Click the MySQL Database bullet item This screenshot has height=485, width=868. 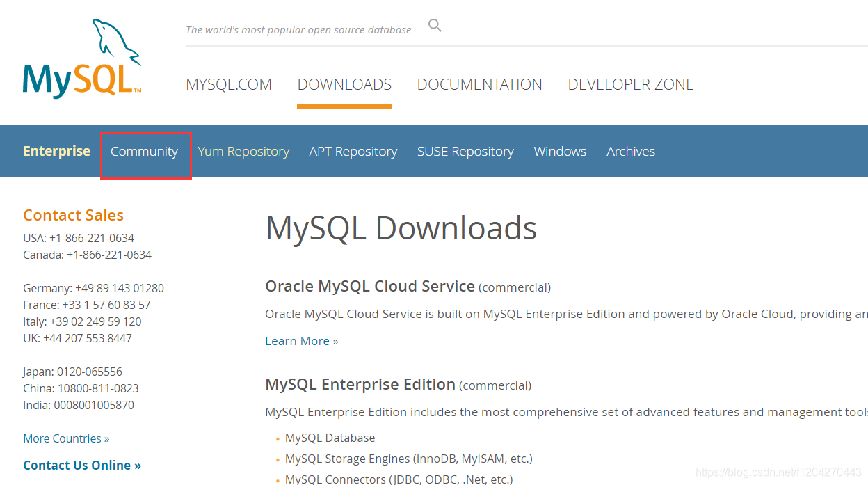coord(330,438)
